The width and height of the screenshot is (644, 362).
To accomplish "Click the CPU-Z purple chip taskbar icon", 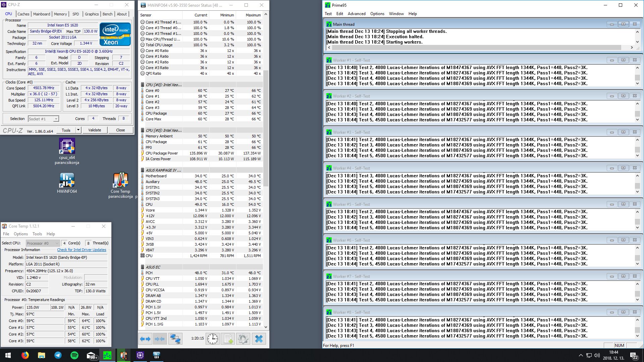I will (x=140, y=355).
